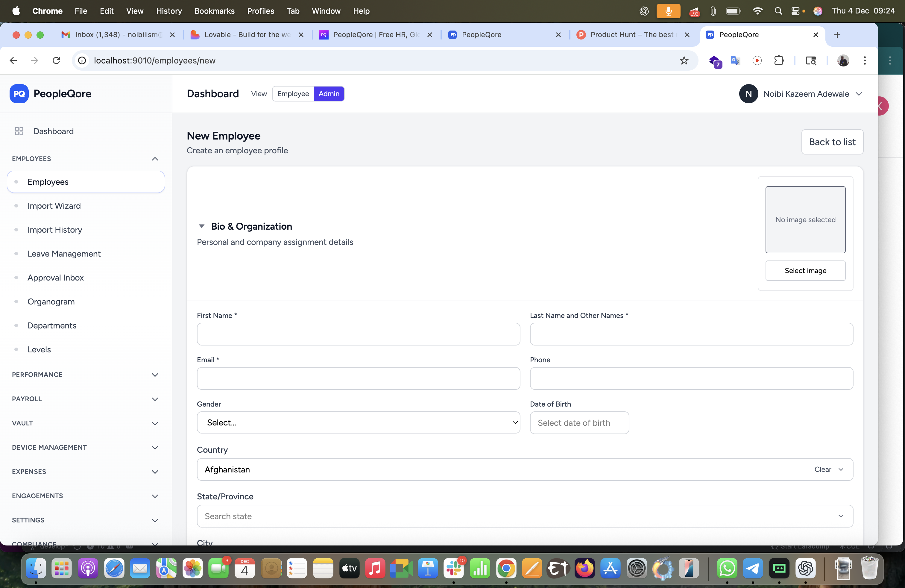Collapse the Bio & Organization section

point(201,226)
